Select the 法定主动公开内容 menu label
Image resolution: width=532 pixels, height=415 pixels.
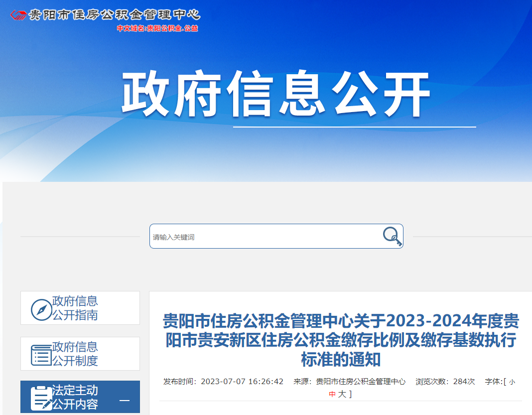click(75, 397)
